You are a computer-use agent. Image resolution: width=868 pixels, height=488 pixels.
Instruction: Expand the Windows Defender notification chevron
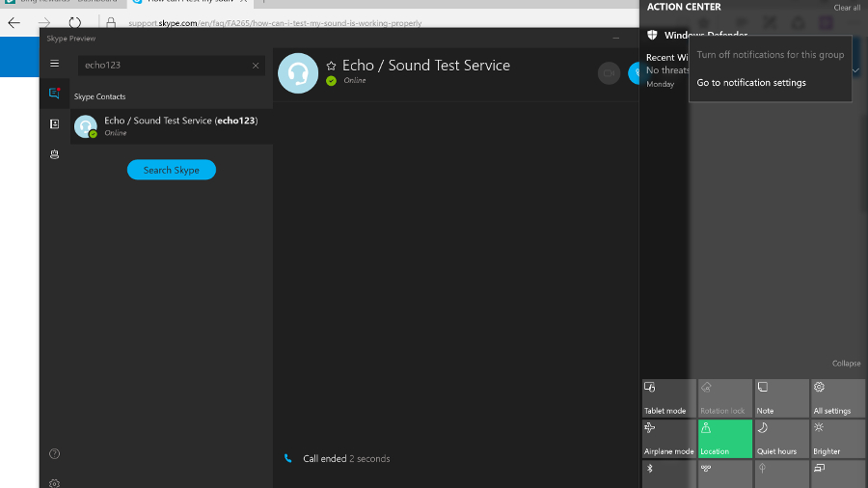click(855, 70)
